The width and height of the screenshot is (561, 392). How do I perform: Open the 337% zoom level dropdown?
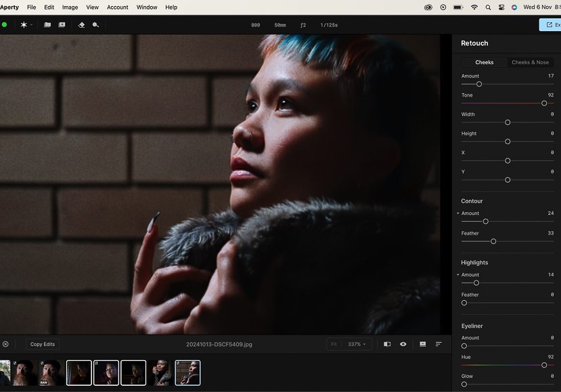356,344
